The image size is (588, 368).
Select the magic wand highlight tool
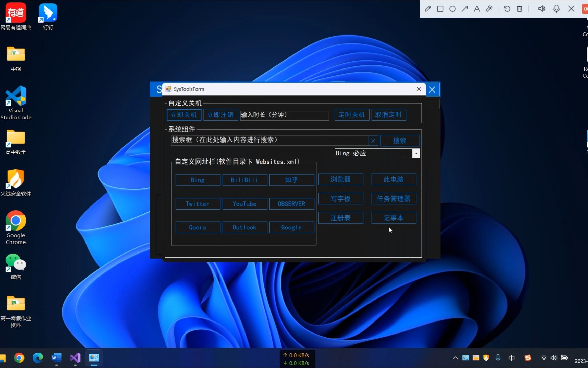tap(489, 9)
